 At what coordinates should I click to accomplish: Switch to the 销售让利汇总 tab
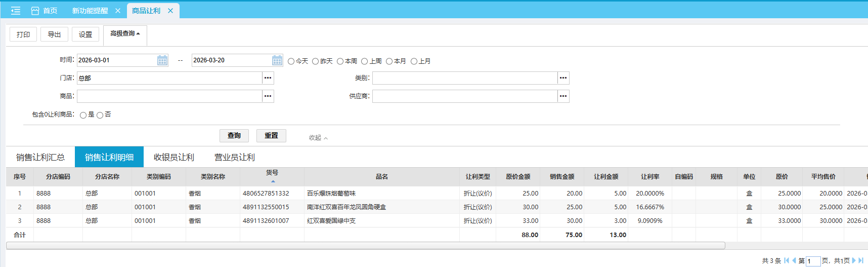[x=40, y=157]
